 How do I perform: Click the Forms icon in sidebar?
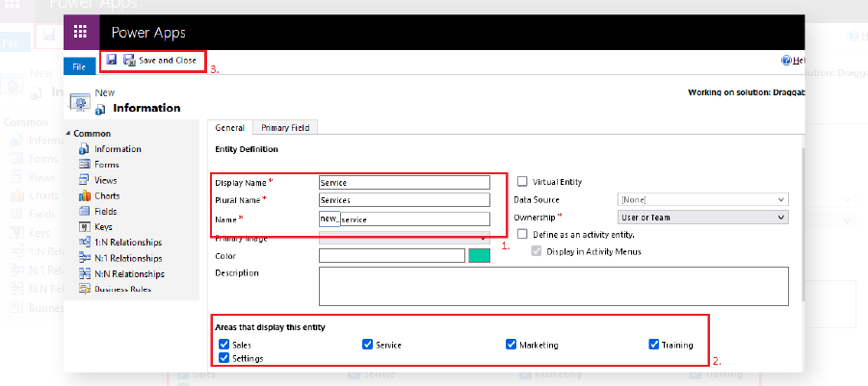coord(84,165)
